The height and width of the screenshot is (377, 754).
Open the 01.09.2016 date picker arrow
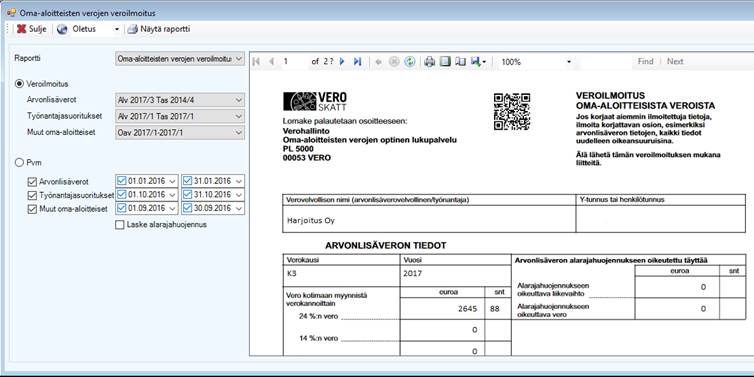[x=173, y=208]
